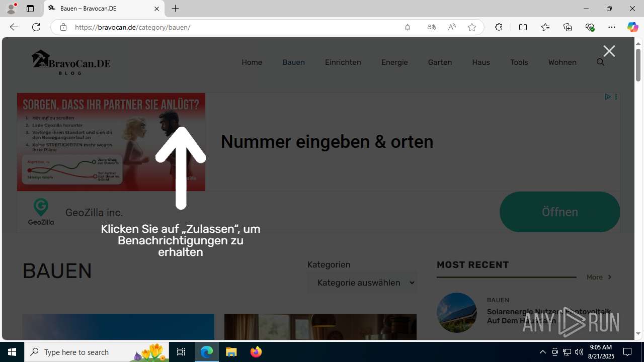Viewport: 644px width, 362px height.
Task: Click the green Öffnen ad button
Action: (559, 212)
